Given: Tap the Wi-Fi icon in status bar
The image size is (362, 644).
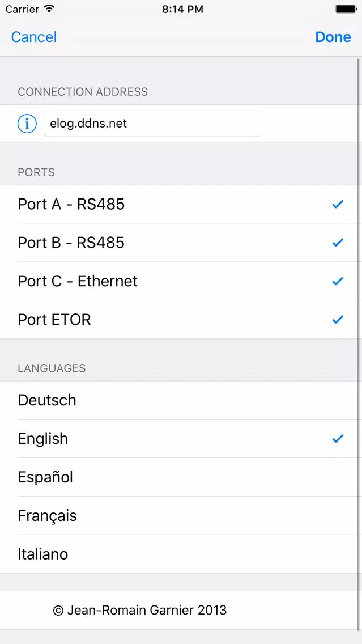Looking at the screenshot, I should click(x=49, y=9).
